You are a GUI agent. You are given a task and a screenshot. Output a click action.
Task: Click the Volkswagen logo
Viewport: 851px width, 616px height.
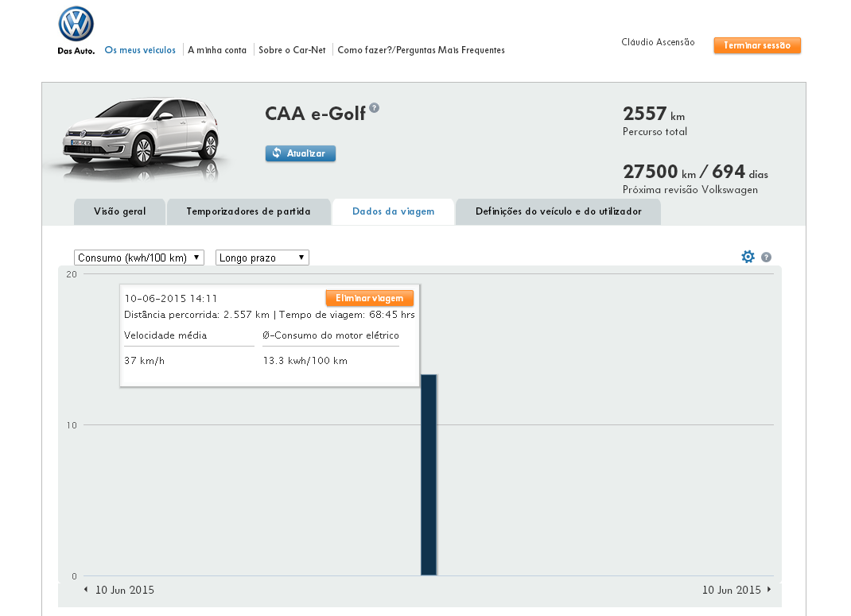tap(76, 24)
